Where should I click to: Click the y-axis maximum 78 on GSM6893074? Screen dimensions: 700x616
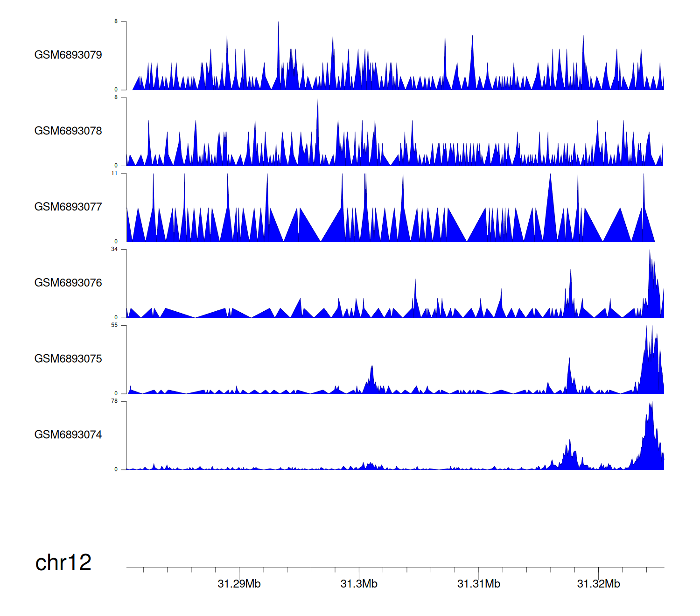click(114, 401)
